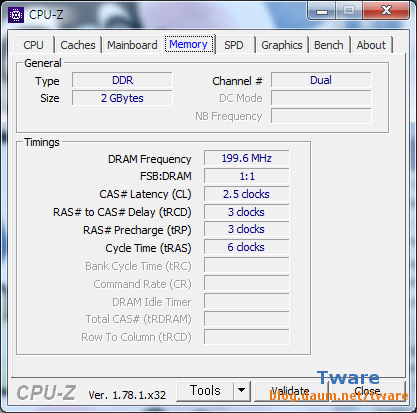Click the RAS# Precharge (tRP) value field
The height and width of the screenshot is (413, 417).
(x=247, y=229)
